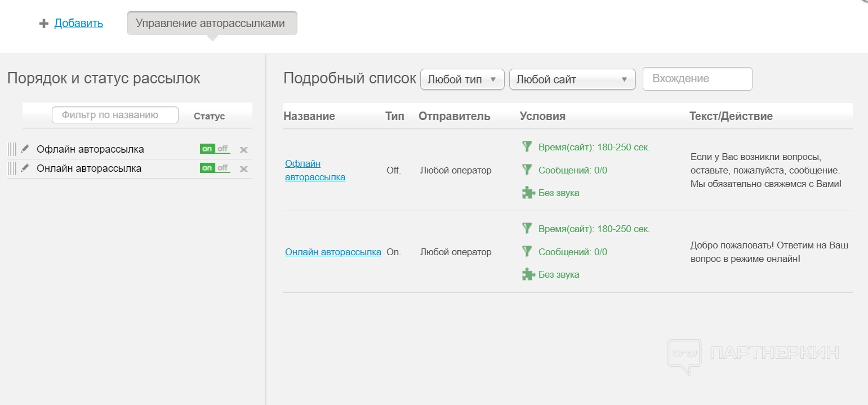This screenshot has width=868, height=405.
Task: Click the Добавить link
Action: (x=78, y=24)
